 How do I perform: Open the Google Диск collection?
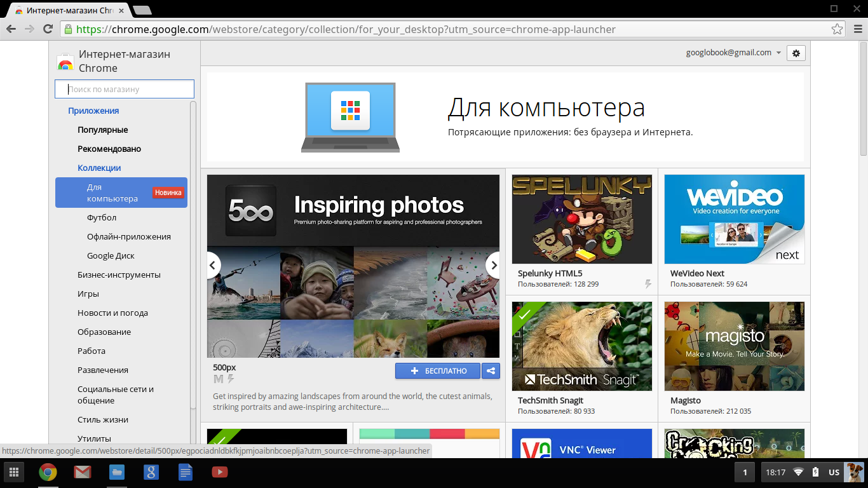(x=111, y=255)
